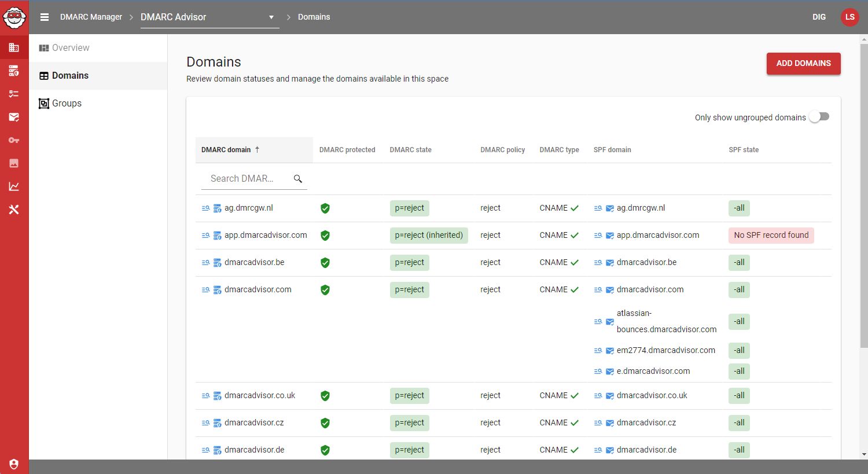Click the dmarcadvisor.de DMARC domain name
The height and width of the screenshot is (474, 868).
[x=255, y=450]
